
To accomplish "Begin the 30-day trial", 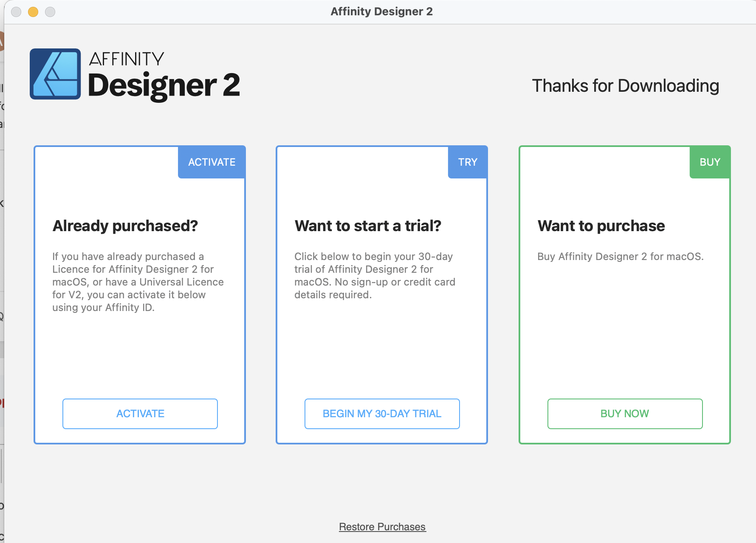I will (x=382, y=413).
